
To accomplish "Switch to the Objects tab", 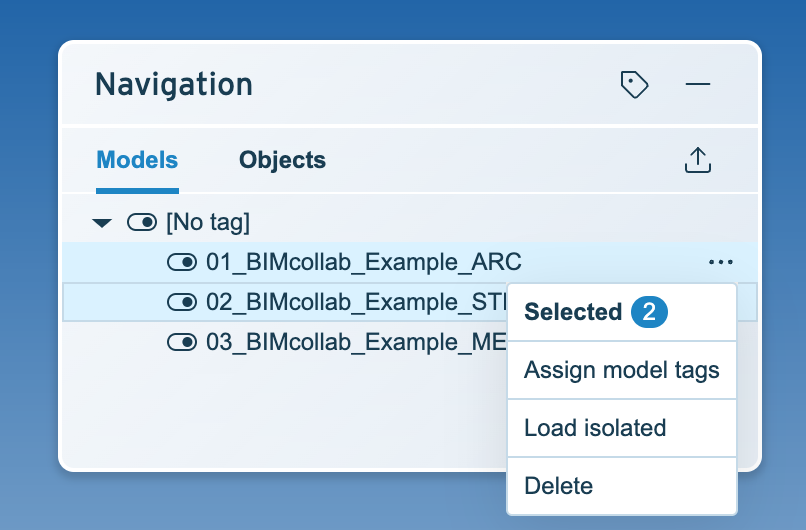I will click(x=282, y=160).
